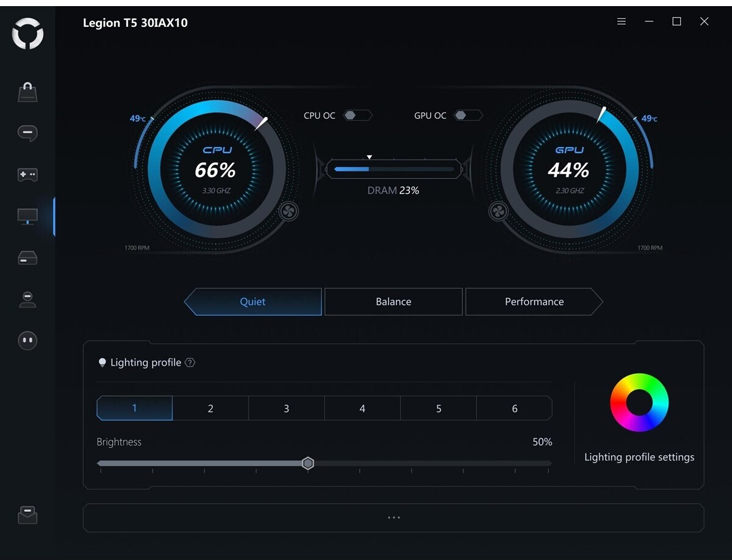Screen dimensions: 732x560
Task: Click the help icon beside Lighting profile
Action: [190, 363]
